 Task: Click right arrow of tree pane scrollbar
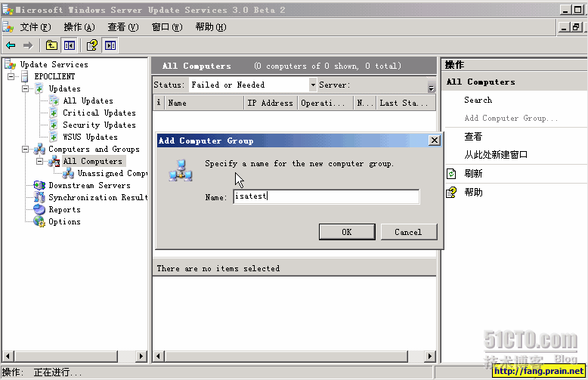coord(141,356)
